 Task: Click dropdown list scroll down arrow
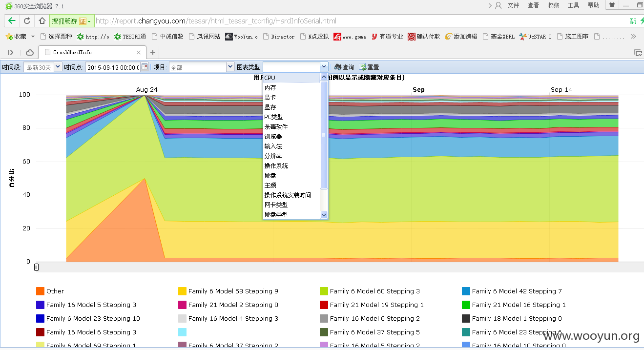point(324,215)
